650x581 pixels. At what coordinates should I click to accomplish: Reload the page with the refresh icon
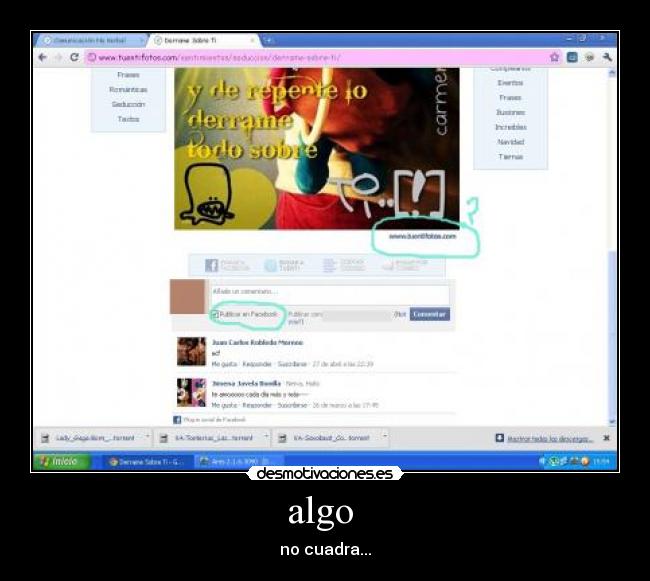click(74, 57)
